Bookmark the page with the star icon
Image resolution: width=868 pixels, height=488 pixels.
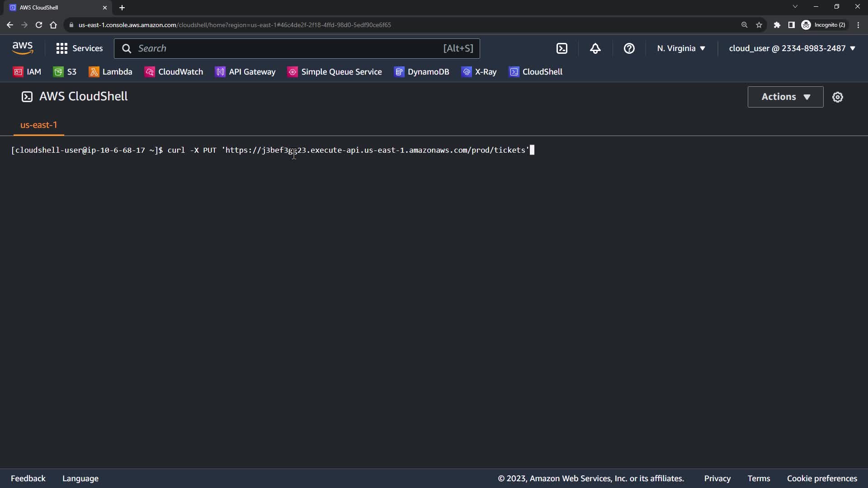coord(759,25)
